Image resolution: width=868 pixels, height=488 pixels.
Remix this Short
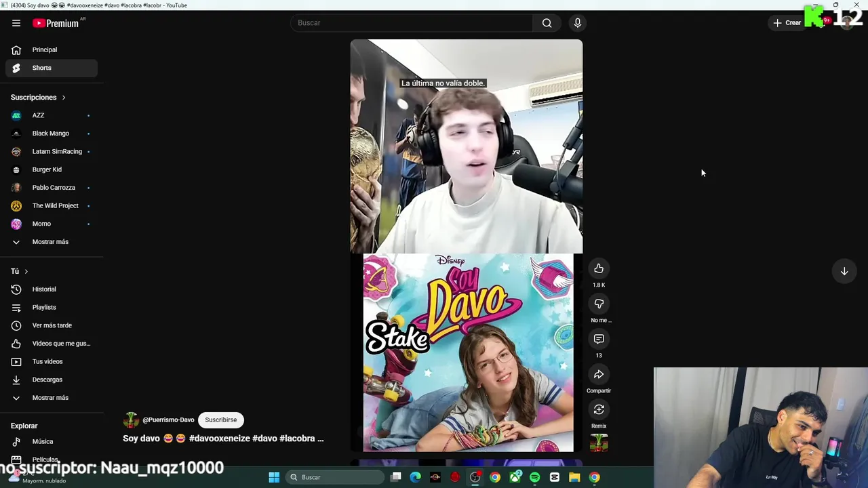tap(599, 409)
